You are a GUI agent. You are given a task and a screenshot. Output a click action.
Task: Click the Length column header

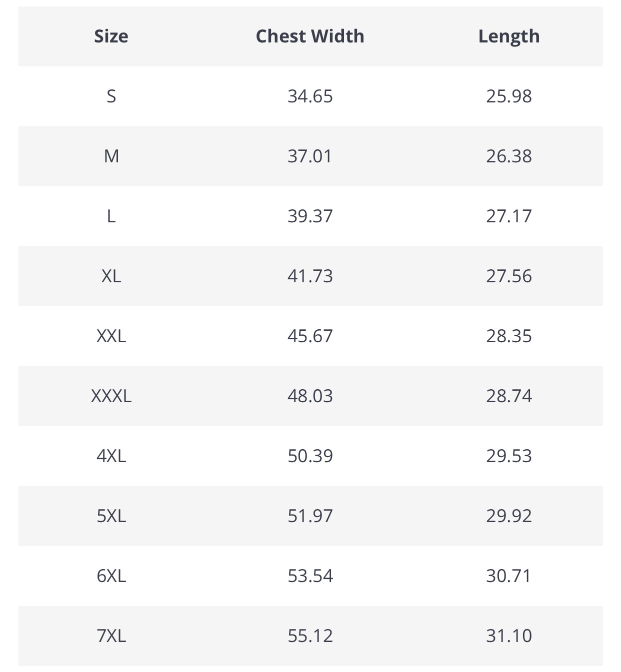[x=509, y=36]
